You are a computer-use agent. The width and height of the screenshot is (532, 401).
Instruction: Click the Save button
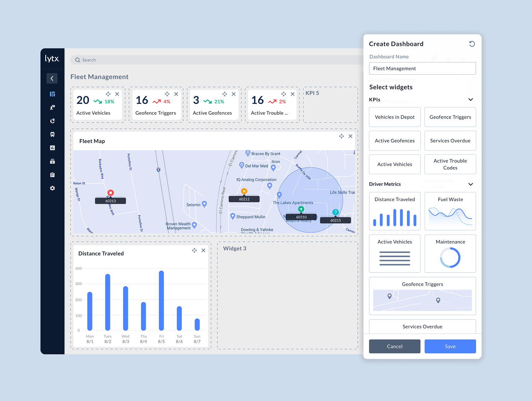450,346
